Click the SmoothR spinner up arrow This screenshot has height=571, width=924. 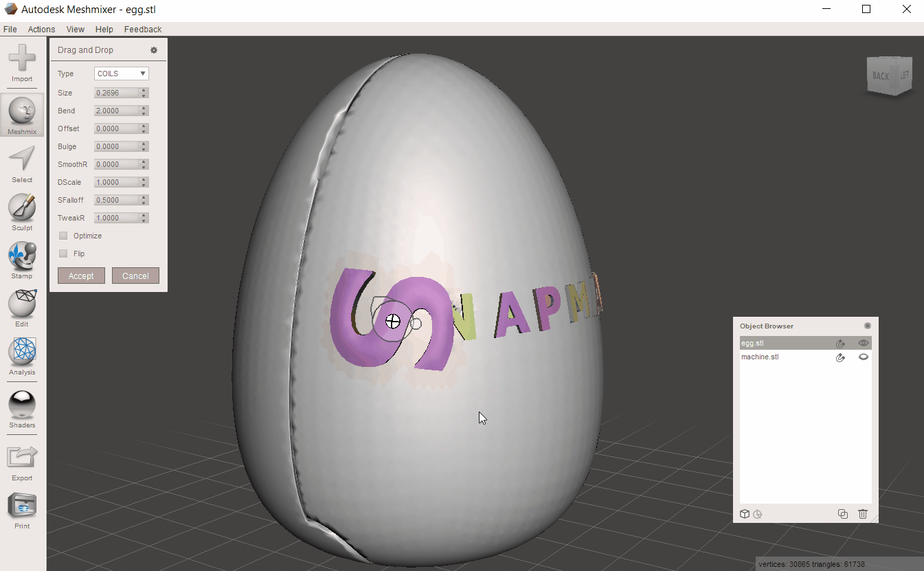pos(144,161)
